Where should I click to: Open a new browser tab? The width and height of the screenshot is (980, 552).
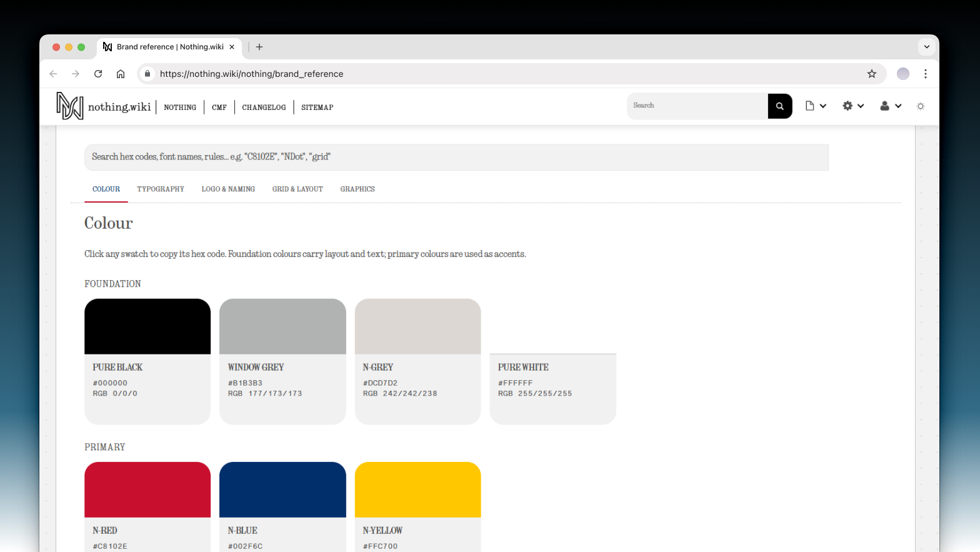coord(259,47)
